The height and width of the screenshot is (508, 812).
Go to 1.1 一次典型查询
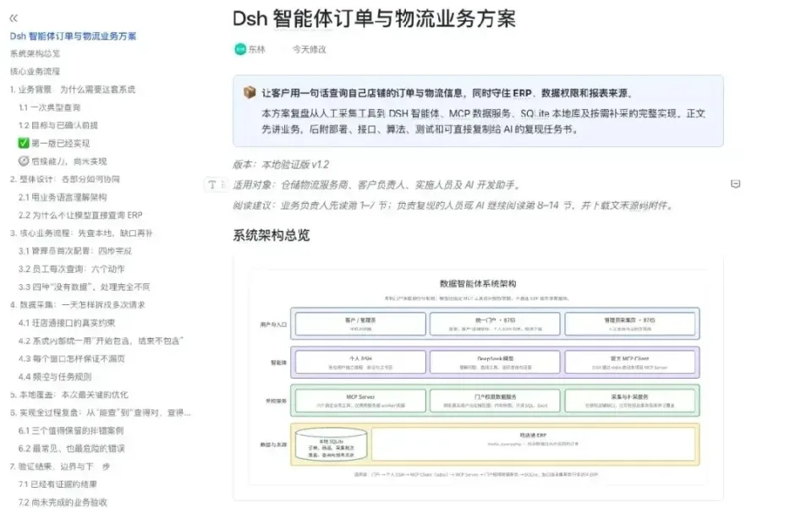[x=49, y=107]
